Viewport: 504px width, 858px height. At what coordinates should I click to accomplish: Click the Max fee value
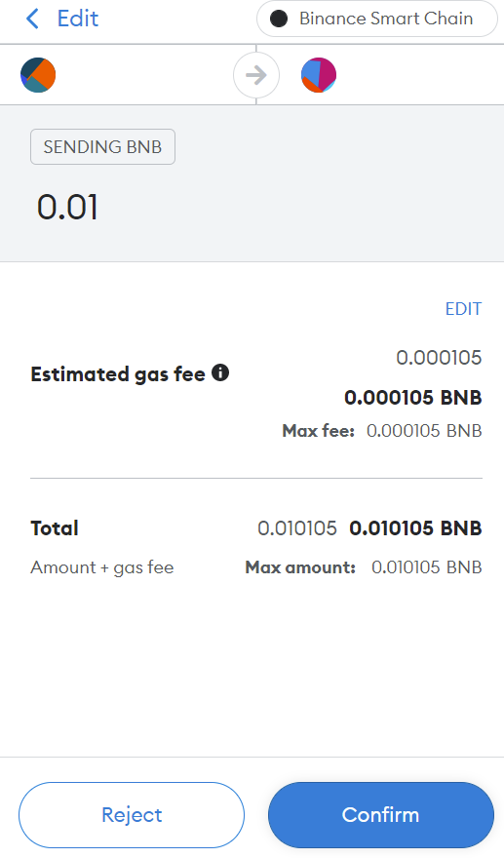[424, 431]
